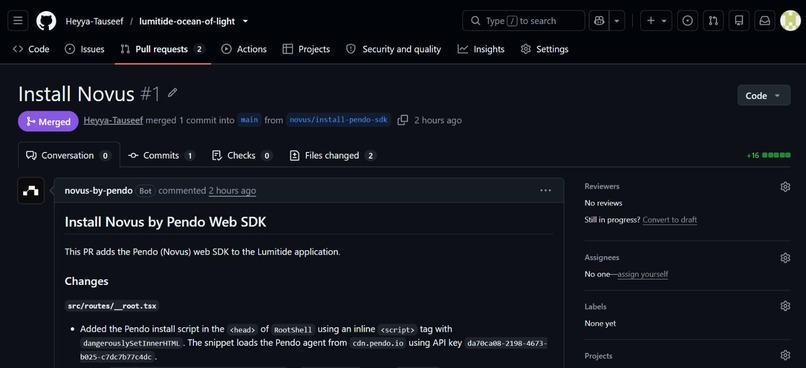Image resolution: width=806 pixels, height=368 pixels.
Task: Switch to the Issues tab
Action: (85, 49)
